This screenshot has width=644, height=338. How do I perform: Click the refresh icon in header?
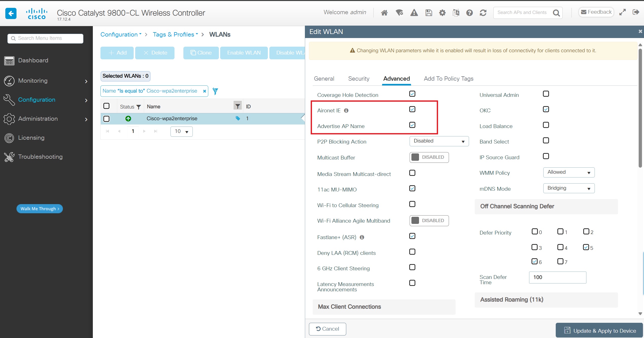tap(483, 13)
